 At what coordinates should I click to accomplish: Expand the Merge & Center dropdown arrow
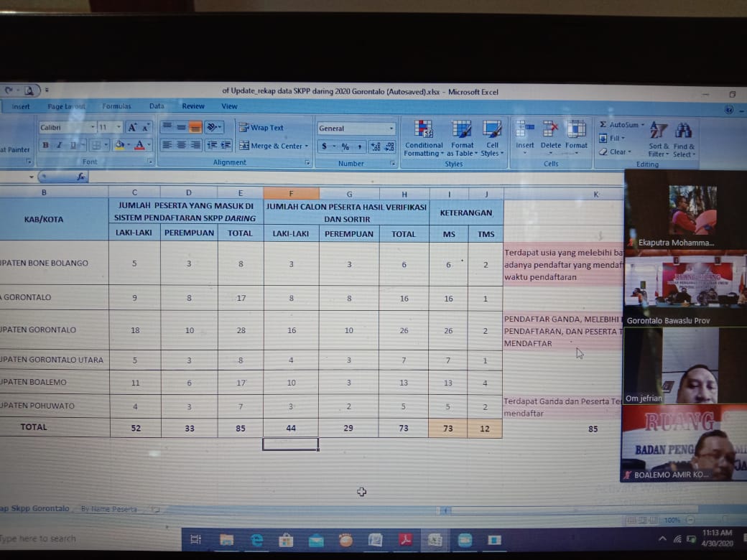[307, 146]
